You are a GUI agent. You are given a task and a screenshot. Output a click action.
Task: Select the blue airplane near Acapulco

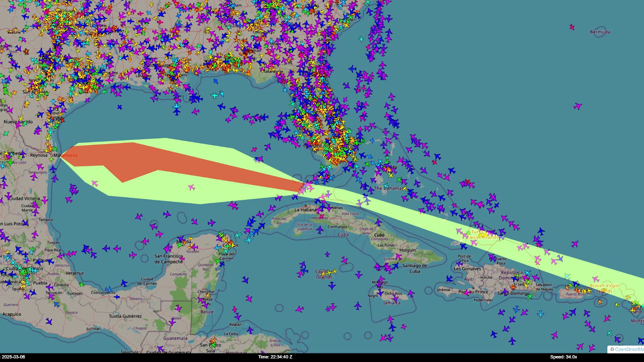coord(49,321)
